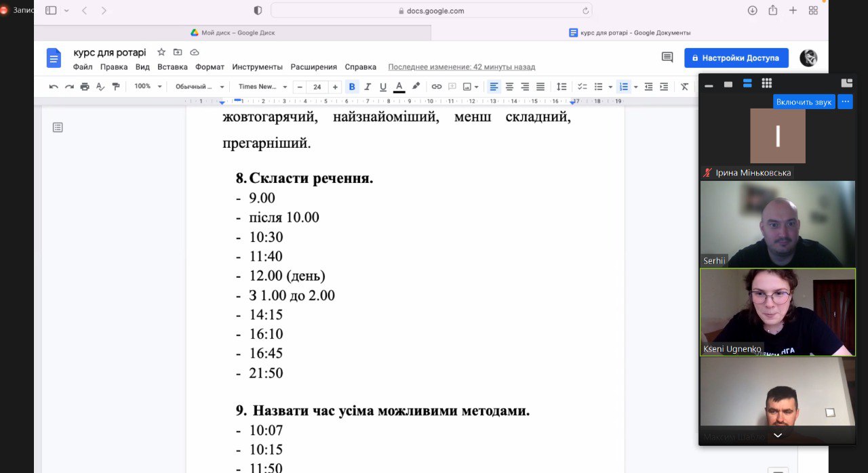Open the comment history icon

[667, 58]
